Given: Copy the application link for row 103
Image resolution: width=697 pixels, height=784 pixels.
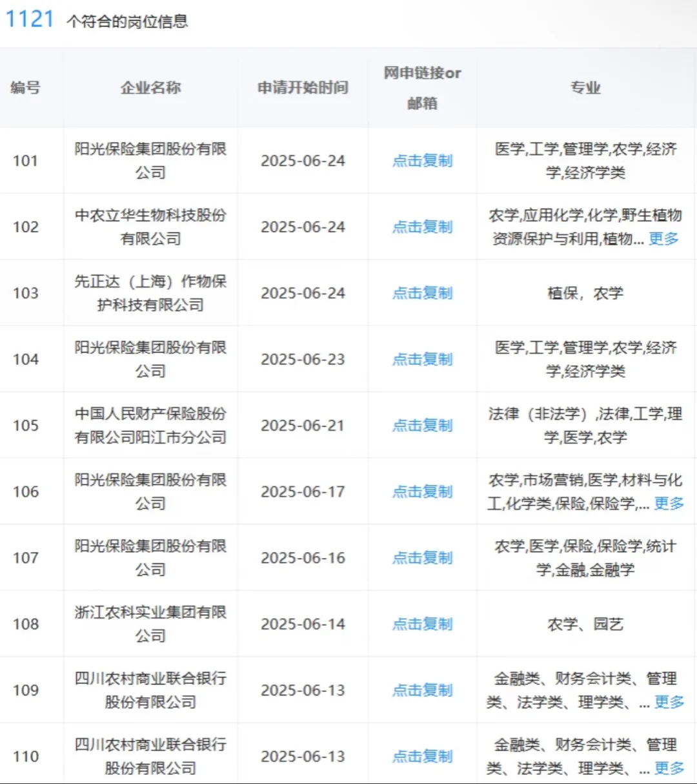Looking at the screenshot, I should click(423, 293).
